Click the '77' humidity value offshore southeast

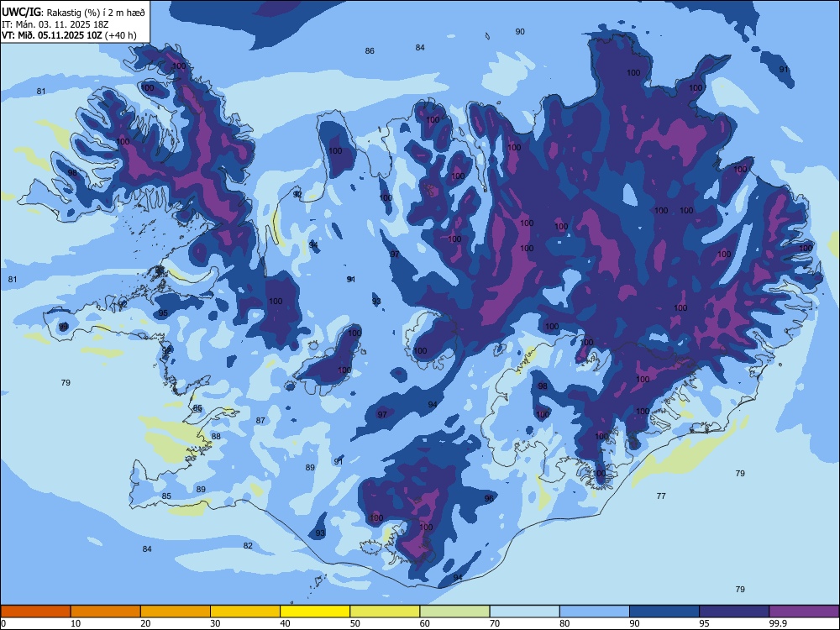tap(661, 496)
